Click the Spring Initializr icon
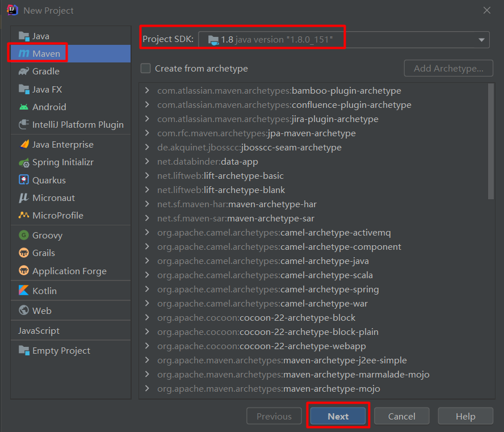 [x=24, y=163]
